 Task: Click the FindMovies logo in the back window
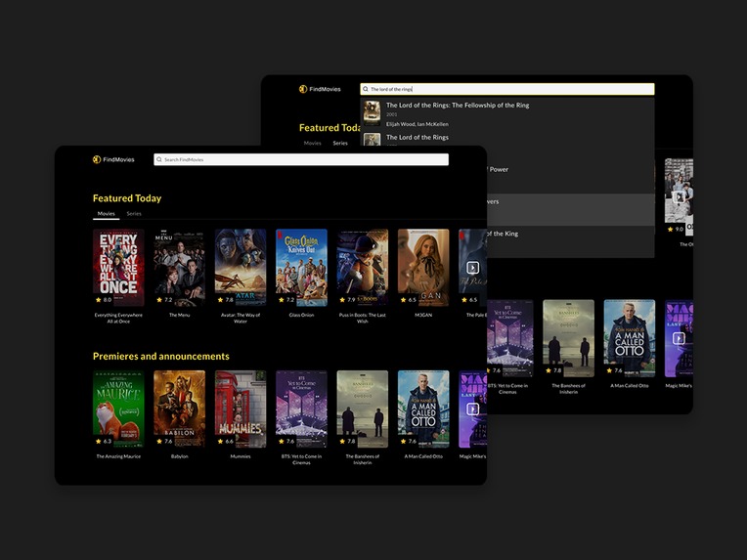click(320, 89)
